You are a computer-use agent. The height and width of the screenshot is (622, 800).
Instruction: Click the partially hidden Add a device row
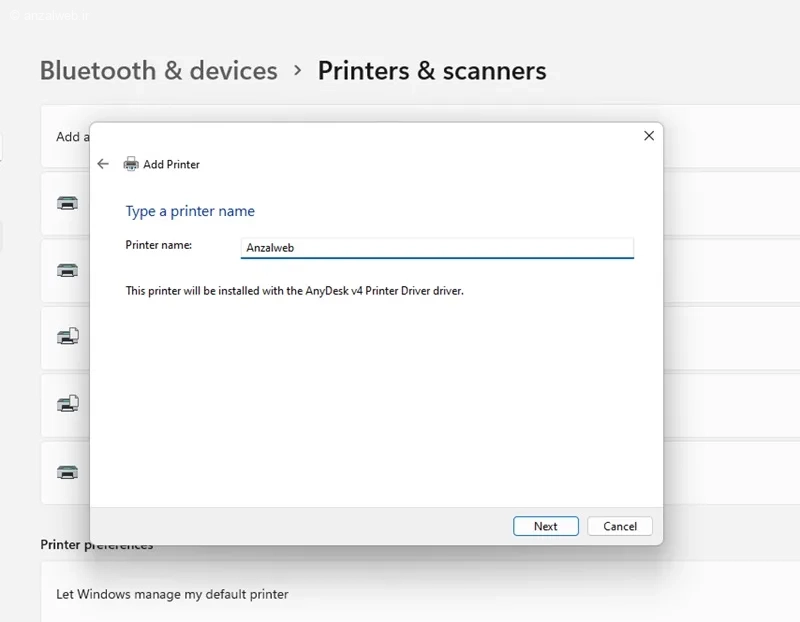(x=65, y=137)
